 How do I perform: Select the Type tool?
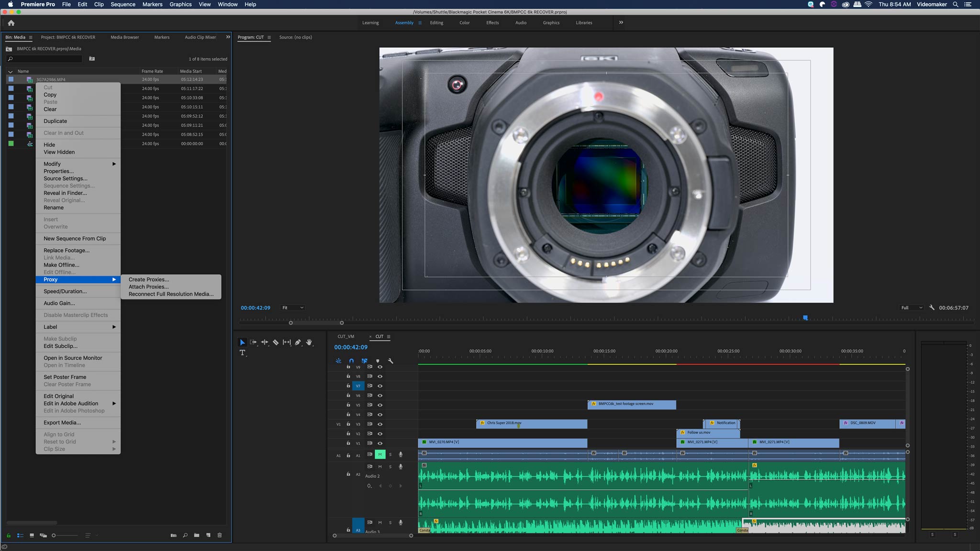(243, 353)
